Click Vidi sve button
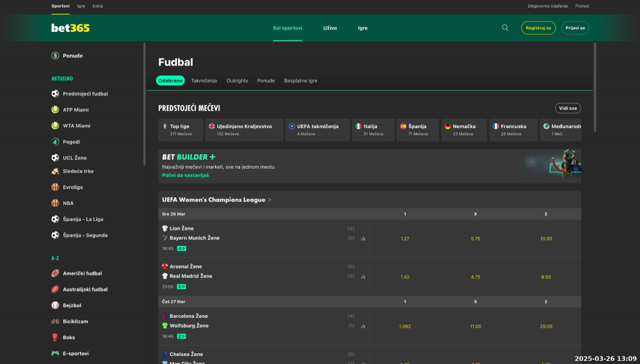This screenshot has width=640, height=364. point(567,108)
